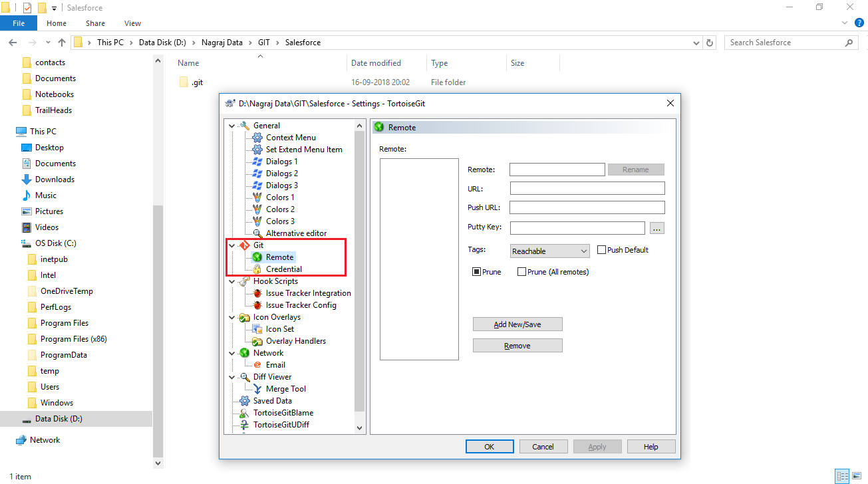Click the red Git diamond icon

coord(244,245)
